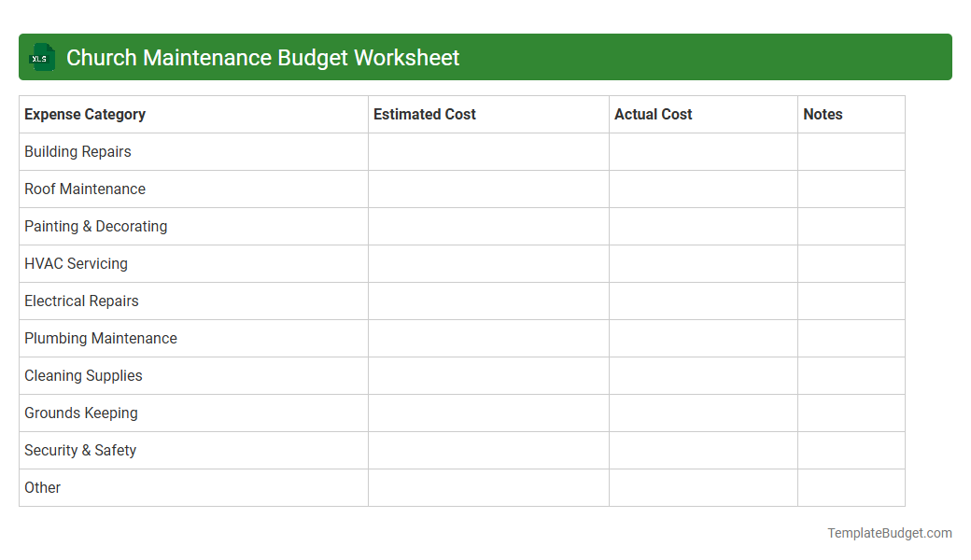Select the Building Repairs row label
Screen dimensions: 971x560
(x=77, y=151)
